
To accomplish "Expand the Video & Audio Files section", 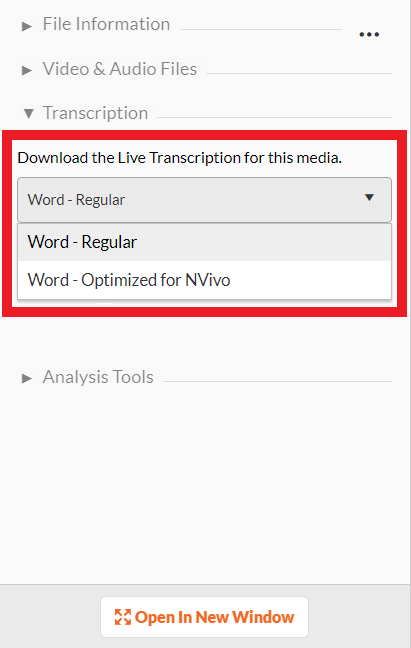I will click(109, 69).
